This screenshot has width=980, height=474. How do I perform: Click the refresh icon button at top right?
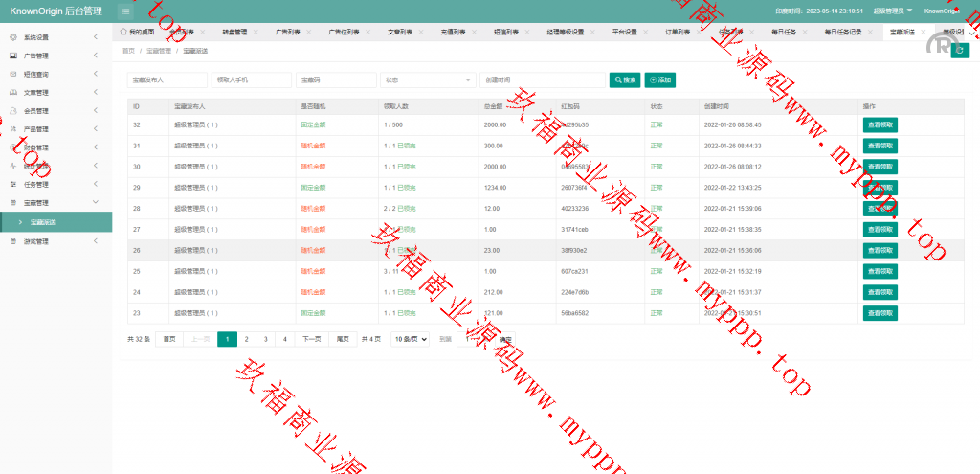click(x=959, y=50)
